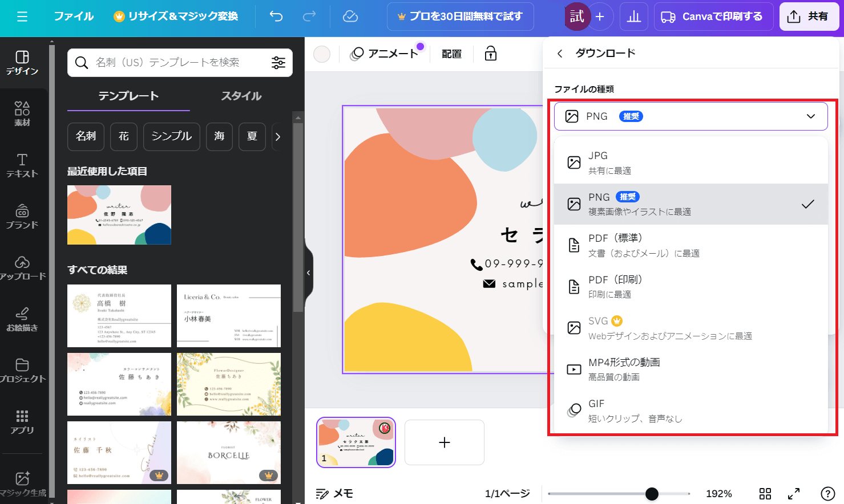Open the analytics chart icon

click(x=634, y=17)
